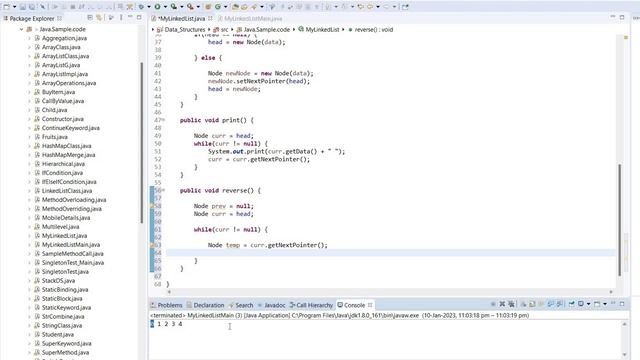The height and width of the screenshot is (360, 640).
Task: Click the Save toolbar icon
Action: 22,7
